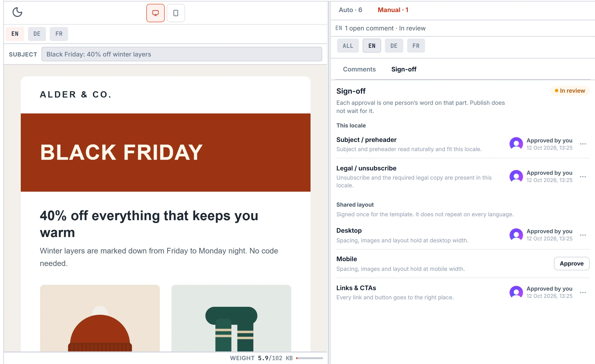Click the 'WEIGHT 5.9/102 KB' status text
The width and height of the screenshot is (595, 364).
click(261, 358)
